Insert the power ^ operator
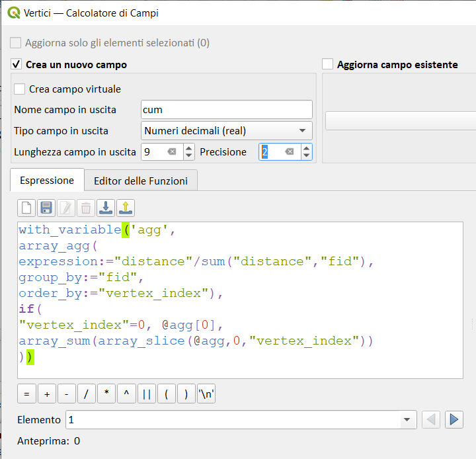Screen dimensions: 476x459 (126, 394)
